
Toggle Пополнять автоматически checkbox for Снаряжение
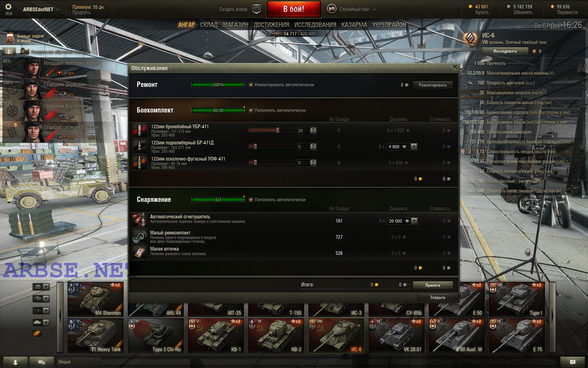click(251, 200)
